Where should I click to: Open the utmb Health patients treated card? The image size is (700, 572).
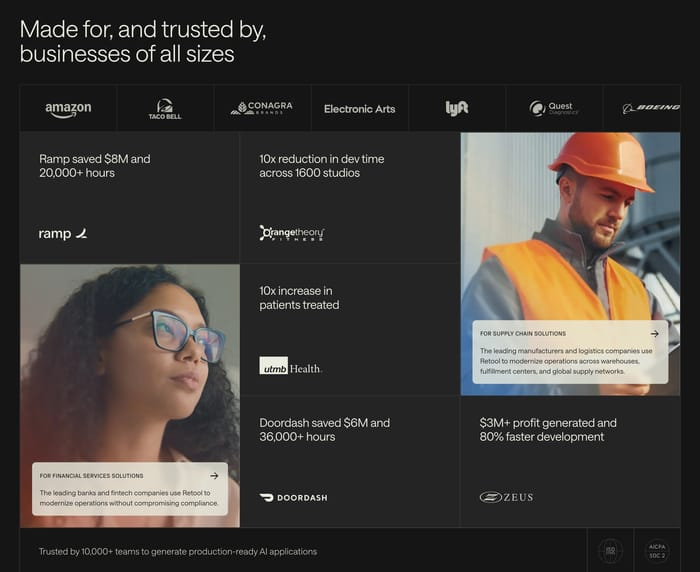[x=350, y=330]
